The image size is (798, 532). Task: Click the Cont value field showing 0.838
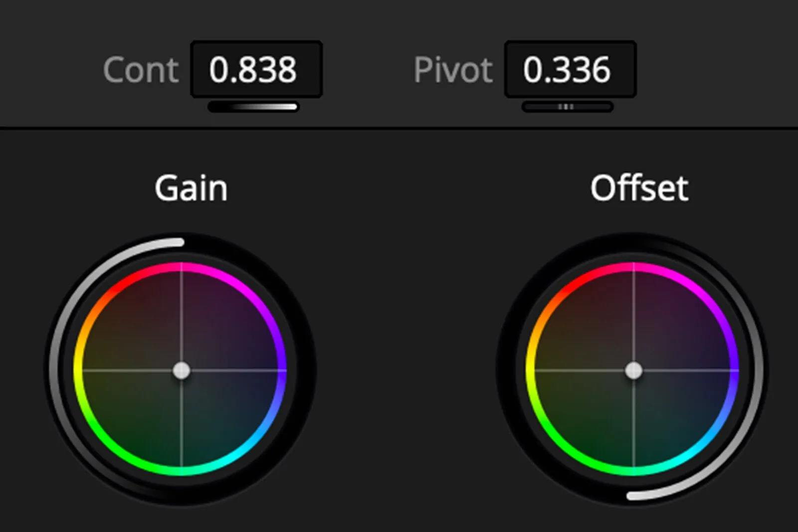pyautogui.click(x=256, y=69)
